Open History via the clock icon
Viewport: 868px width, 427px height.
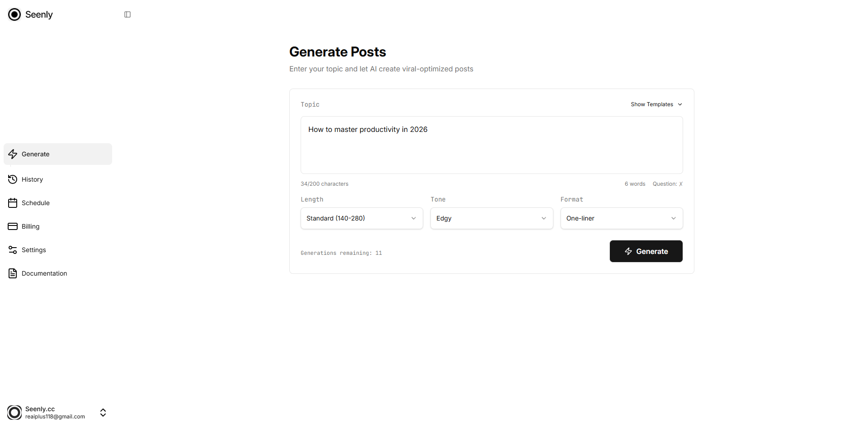tap(12, 179)
